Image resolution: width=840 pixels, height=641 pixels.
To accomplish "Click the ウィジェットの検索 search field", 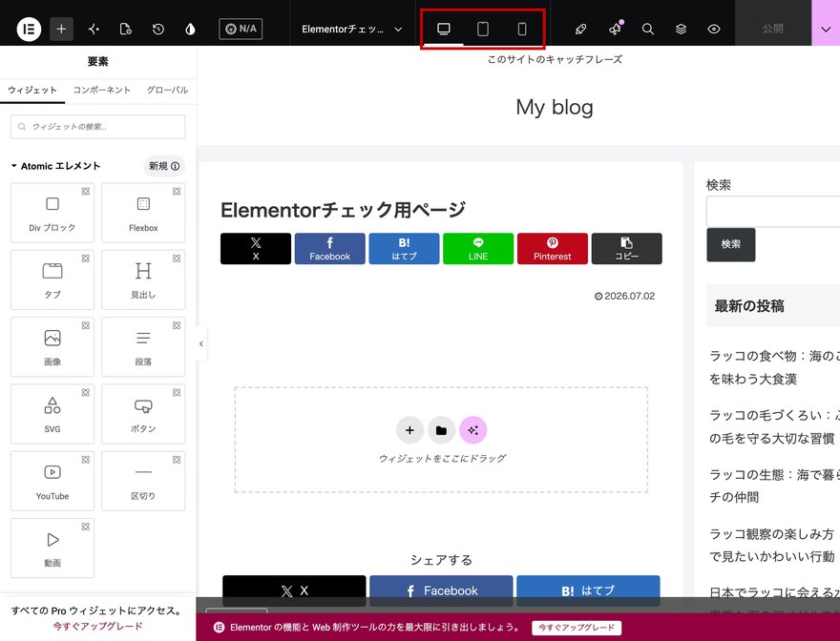I will (98, 127).
